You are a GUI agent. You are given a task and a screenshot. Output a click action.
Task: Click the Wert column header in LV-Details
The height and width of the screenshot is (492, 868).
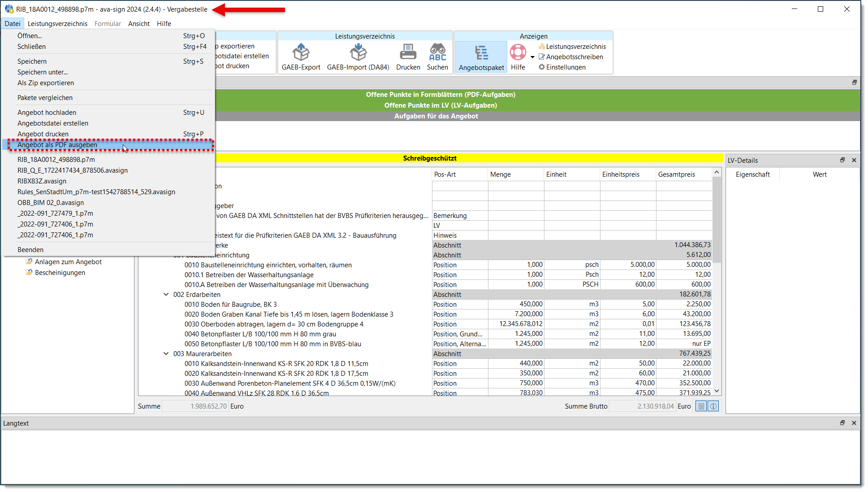click(820, 174)
